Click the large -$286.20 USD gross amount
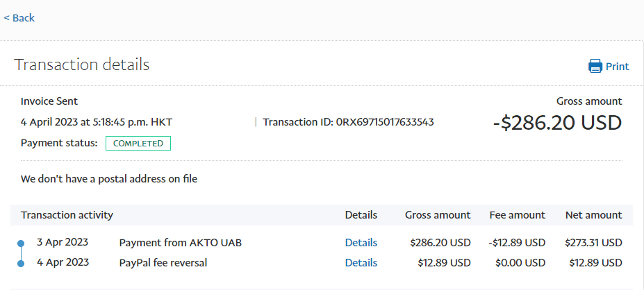The height and width of the screenshot is (290, 644). pos(557,123)
